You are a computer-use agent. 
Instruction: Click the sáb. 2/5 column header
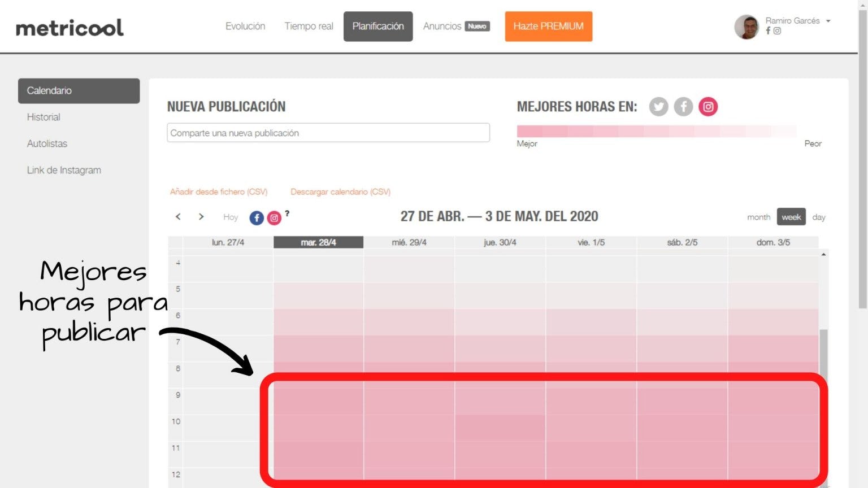point(682,242)
